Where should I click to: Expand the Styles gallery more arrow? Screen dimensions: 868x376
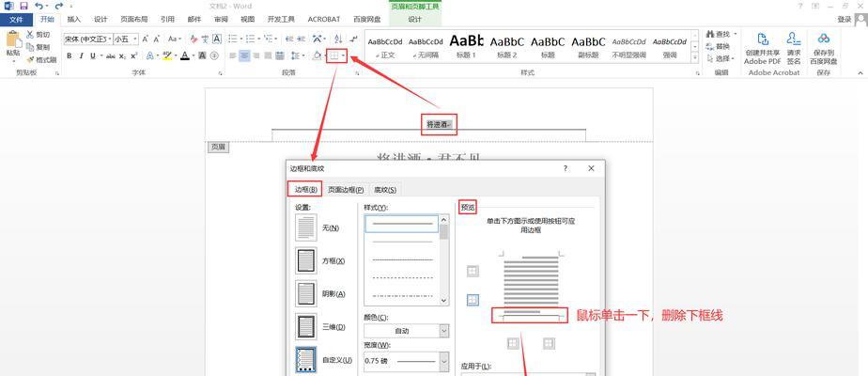pyautogui.click(x=695, y=57)
